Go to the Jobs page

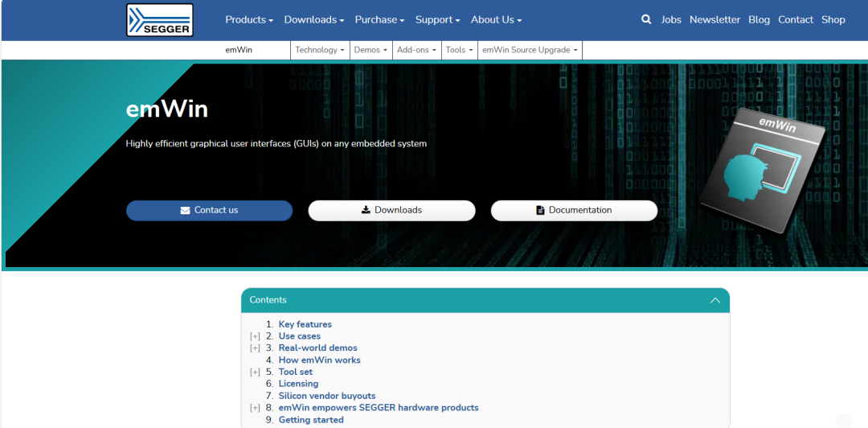pyautogui.click(x=671, y=19)
